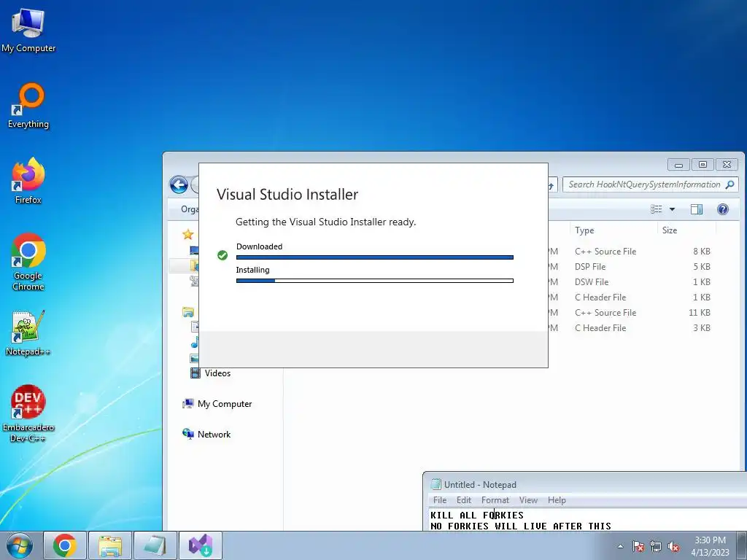Click the search magnifier icon in Explorer
Viewport: 747px width, 560px height.
tap(729, 184)
